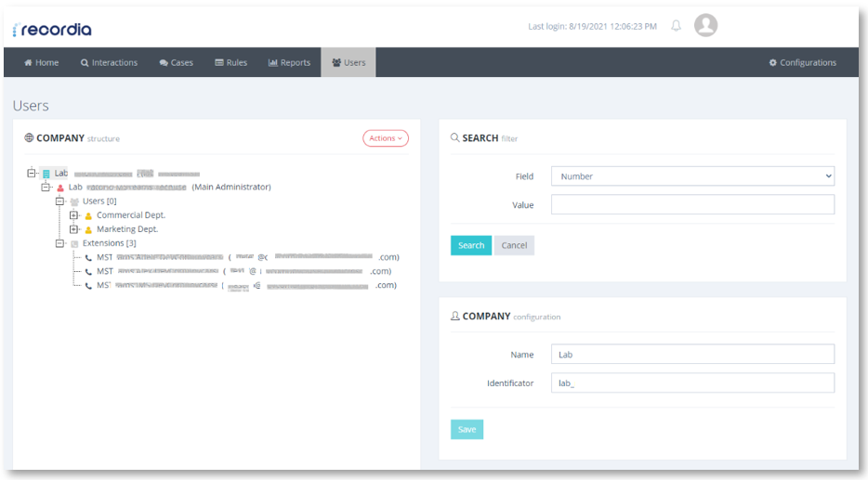The width and height of the screenshot is (868, 480).
Task: Click the Users page heading
Action: 31,106
